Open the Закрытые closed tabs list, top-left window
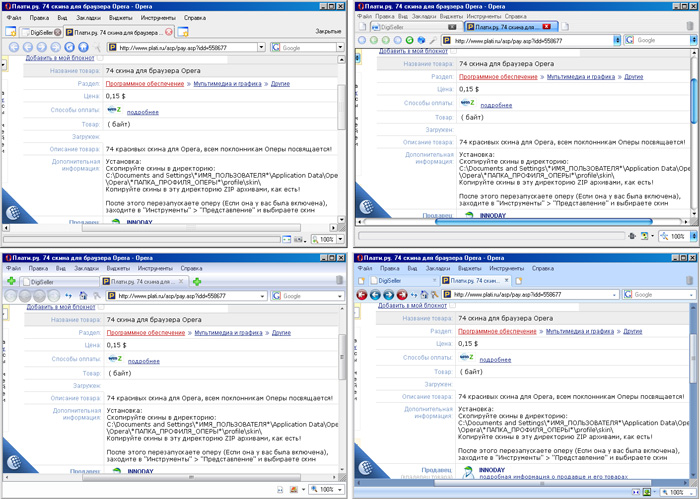 [328, 31]
